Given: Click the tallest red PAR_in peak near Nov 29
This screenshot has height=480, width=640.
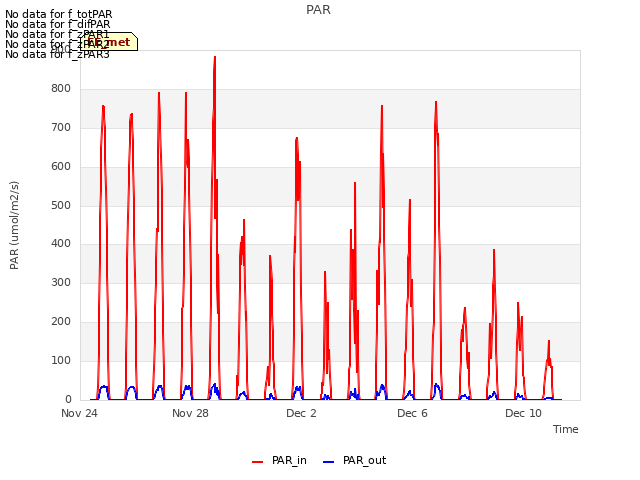Looking at the screenshot, I should point(215,58).
